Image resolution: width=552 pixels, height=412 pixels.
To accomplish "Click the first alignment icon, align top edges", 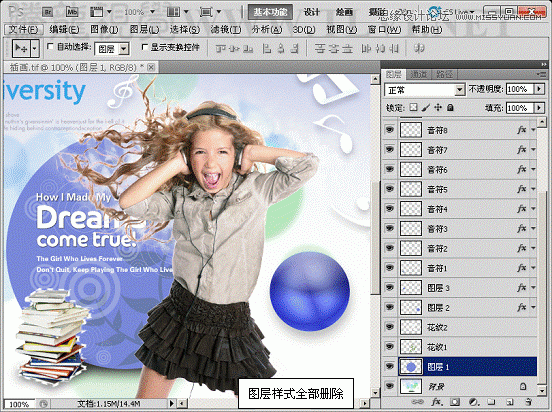I will 220,48.
